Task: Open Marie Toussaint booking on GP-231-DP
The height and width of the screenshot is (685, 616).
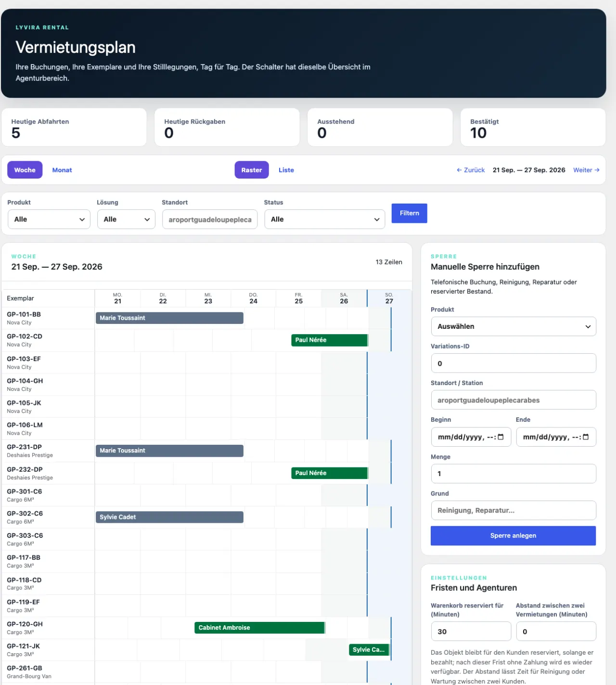Action: (169, 451)
